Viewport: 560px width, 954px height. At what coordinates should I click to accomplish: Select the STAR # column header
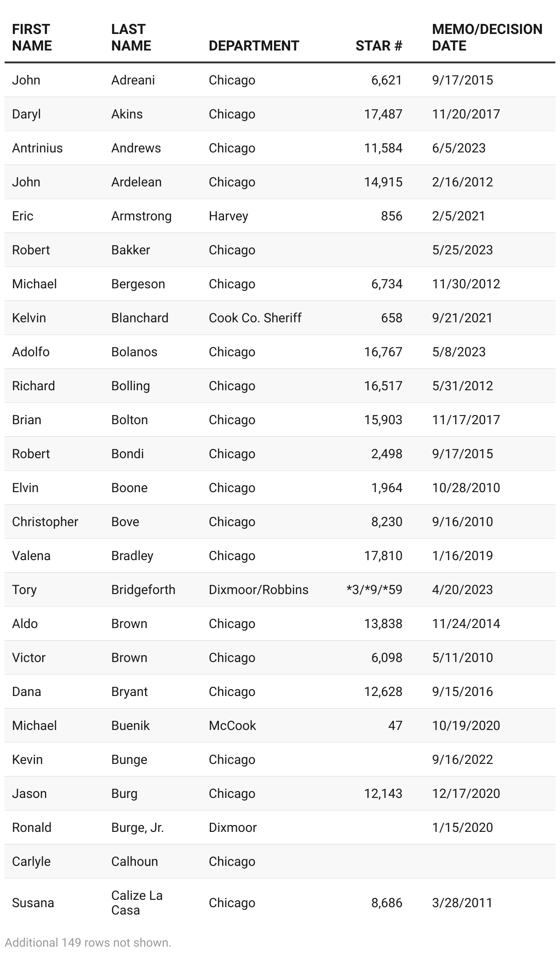pyautogui.click(x=379, y=45)
